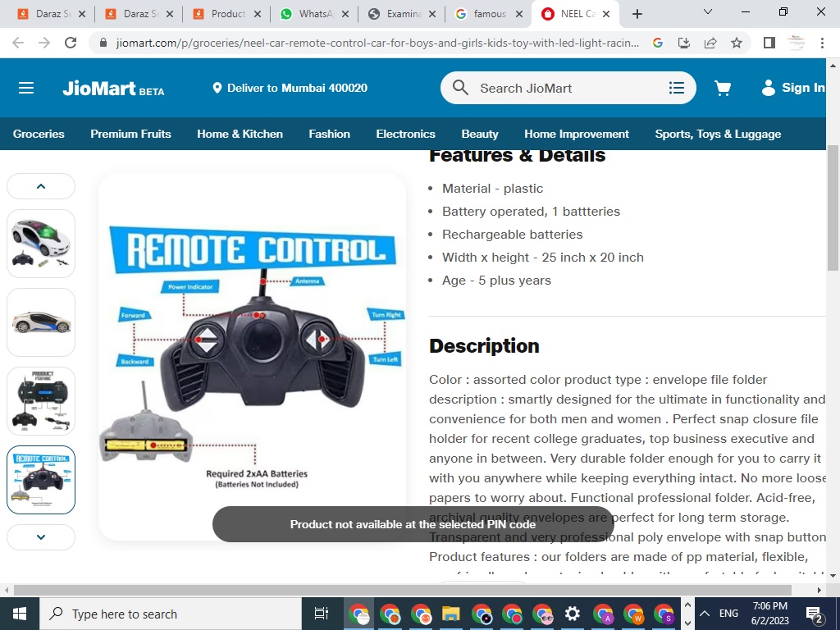Click Windows taskbar search box
The image size is (840, 630).
click(171, 614)
